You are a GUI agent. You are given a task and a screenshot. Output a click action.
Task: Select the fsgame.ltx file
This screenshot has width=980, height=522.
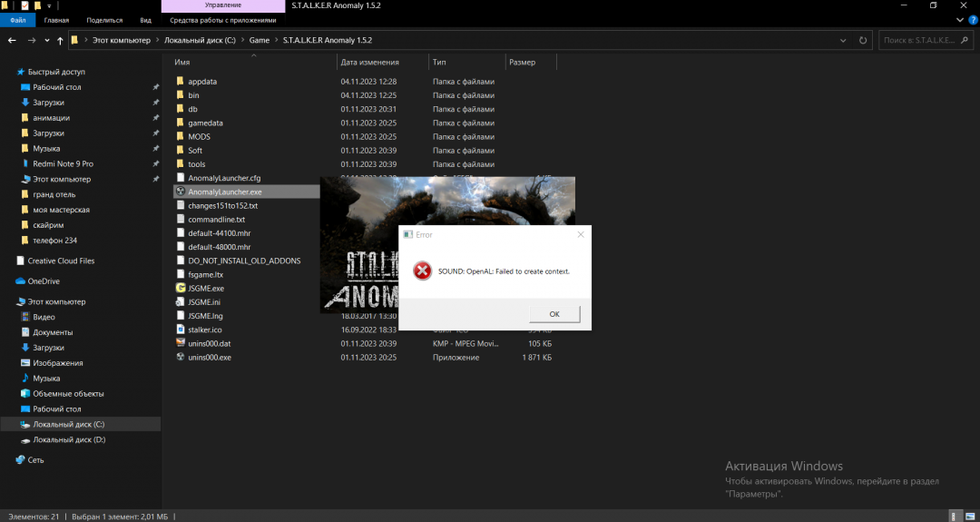205,274
